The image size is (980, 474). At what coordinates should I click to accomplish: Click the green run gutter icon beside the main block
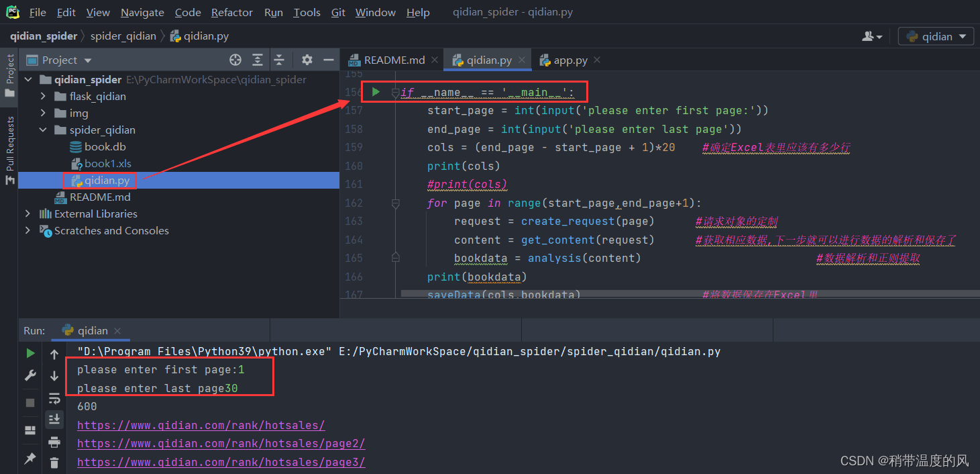[376, 91]
